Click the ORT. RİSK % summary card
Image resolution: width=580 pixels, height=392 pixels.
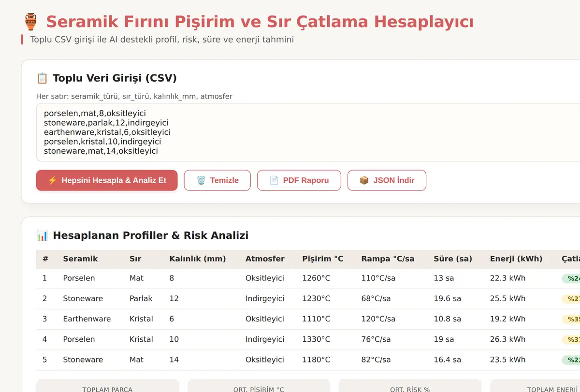(x=410, y=386)
